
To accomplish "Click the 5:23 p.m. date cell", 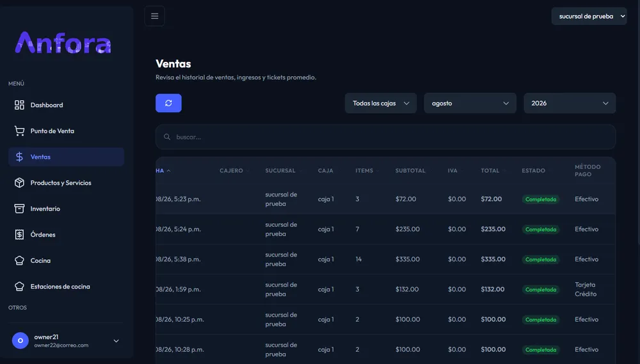I will point(179,199).
